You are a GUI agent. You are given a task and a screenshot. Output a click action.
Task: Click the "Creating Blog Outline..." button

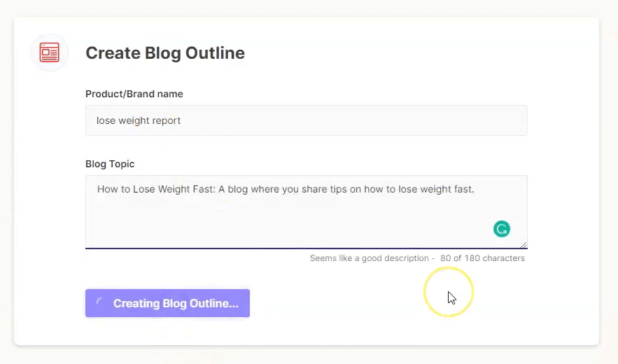[167, 303]
